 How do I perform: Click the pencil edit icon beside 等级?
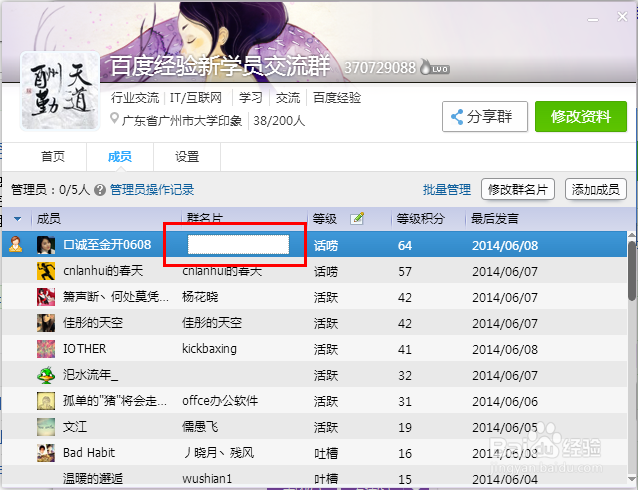click(357, 219)
